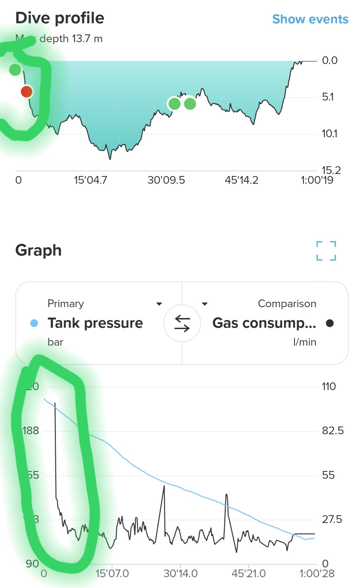Image resolution: width=364 pixels, height=588 pixels.
Task: Tap the 30'09.5 time label on profile
Action: coord(166,180)
